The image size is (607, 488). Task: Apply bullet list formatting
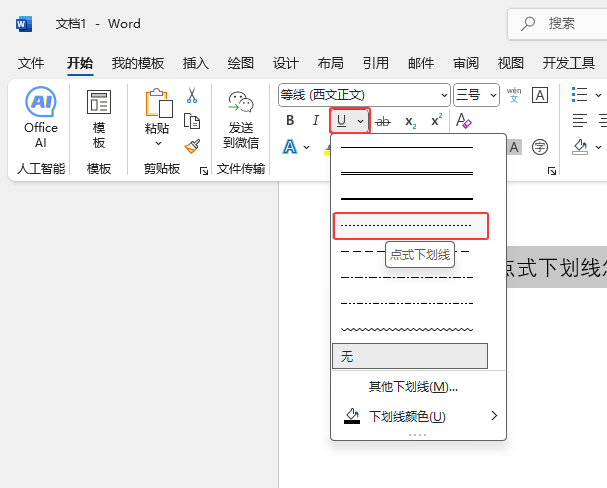click(580, 95)
